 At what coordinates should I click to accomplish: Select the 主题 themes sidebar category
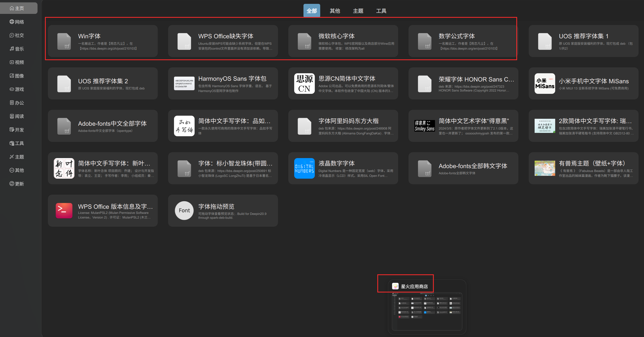(x=17, y=157)
